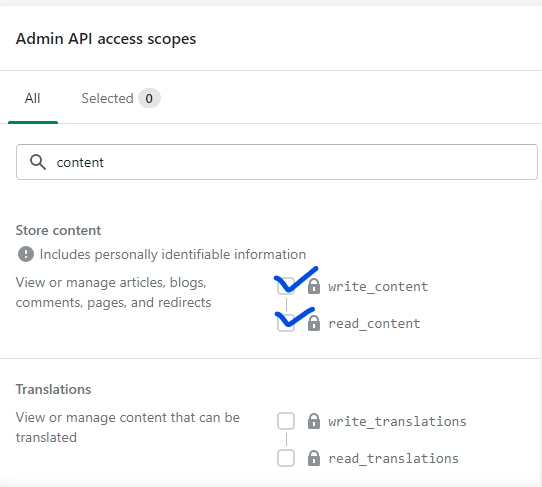542x487 pixels.
Task: Tick the write_translations checkbox
Action: pos(286,421)
